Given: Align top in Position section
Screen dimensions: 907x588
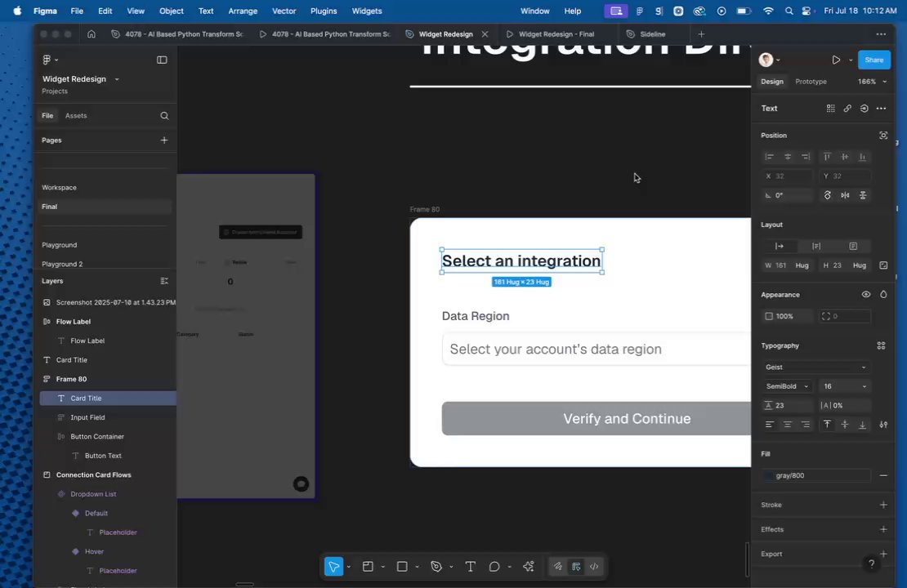Looking at the screenshot, I should click(827, 157).
